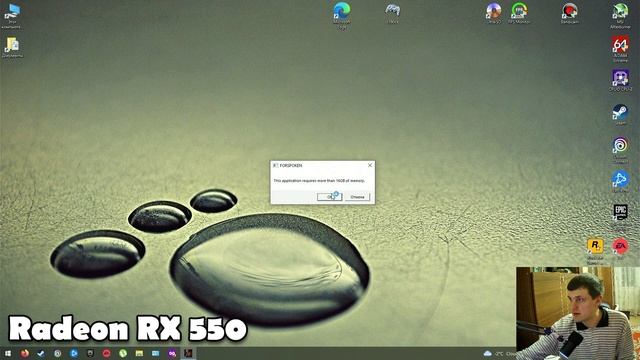640x360 pixels.
Task: Open the This PC desktop shortcut
Action: point(12,16)
